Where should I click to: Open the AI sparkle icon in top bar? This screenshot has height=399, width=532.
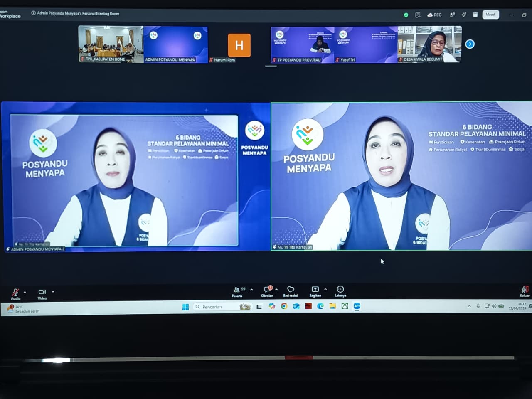(464, 15)
